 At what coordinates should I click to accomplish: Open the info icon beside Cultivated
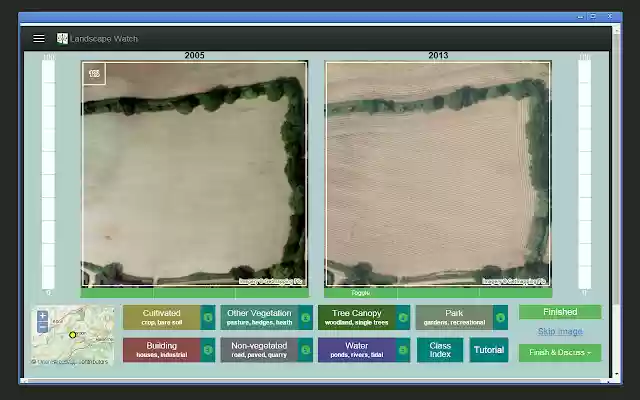coord(208,317)
